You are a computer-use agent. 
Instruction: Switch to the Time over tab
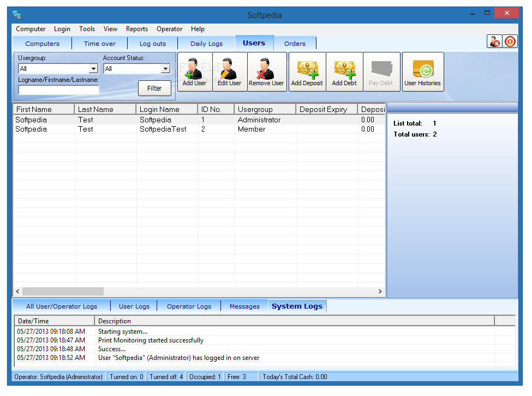click(x=100, y=44)
